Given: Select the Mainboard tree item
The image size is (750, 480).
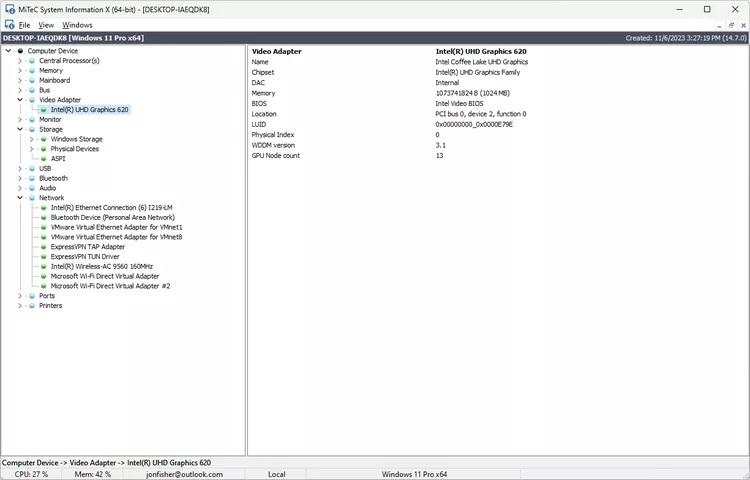Looking at the screenshot, I should (x=54, y=80).
